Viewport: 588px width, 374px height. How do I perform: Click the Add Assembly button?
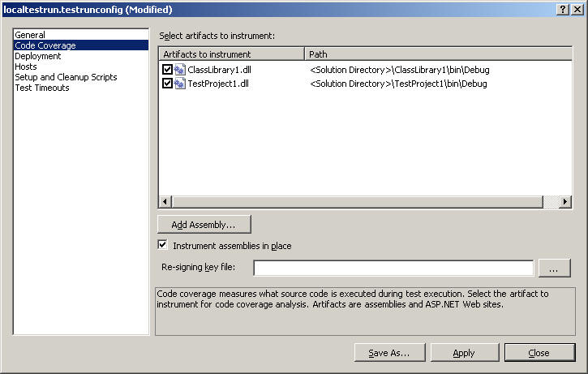(x=204, y=224)
